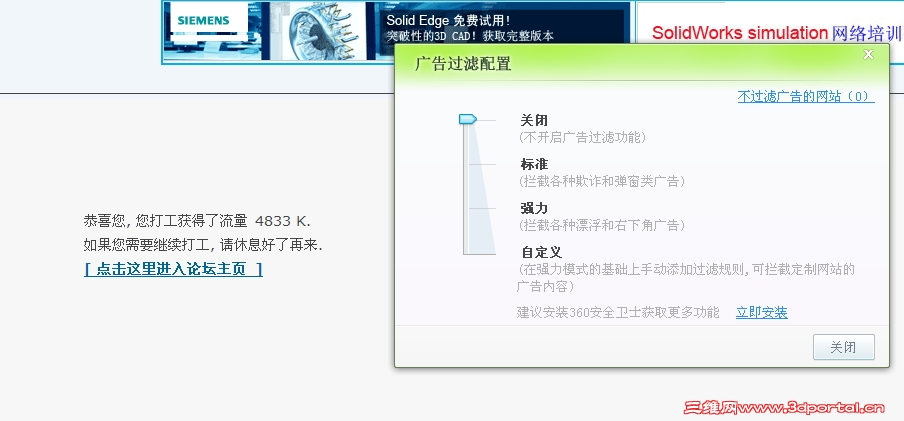The width and height of the screenshot is (904, 421).
Task: Open 不过滤广告的网站（0）link
Action: 806,96
